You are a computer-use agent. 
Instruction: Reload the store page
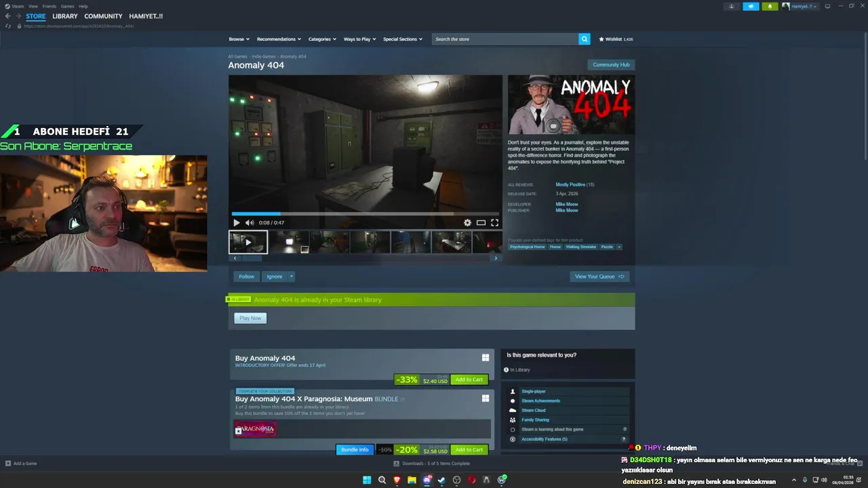(8, 26)
